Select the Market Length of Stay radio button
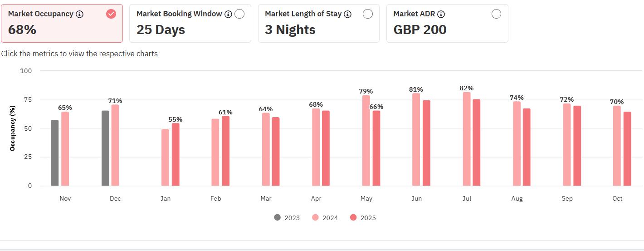The image size is (644, 251). click(x=368, y=14)
